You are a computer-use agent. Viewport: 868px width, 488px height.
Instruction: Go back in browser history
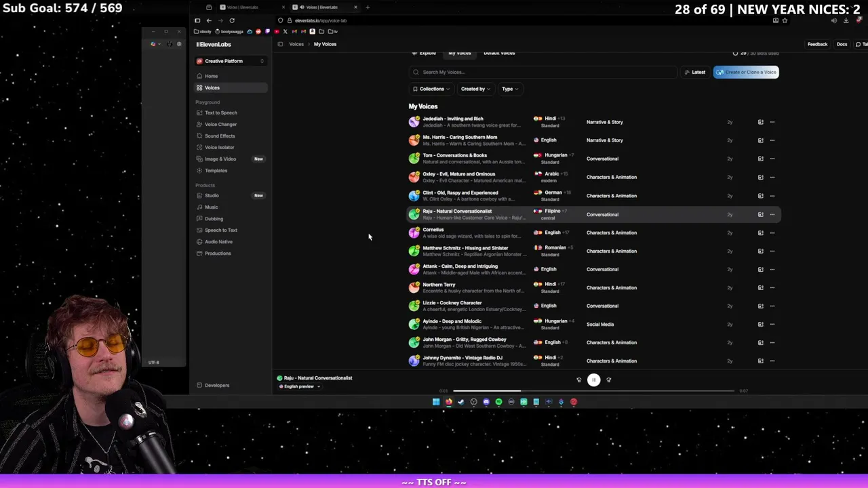click(x=209, y=20)
